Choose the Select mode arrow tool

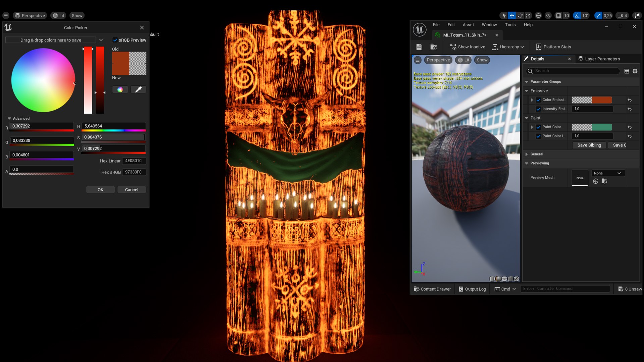pos(504,15)
